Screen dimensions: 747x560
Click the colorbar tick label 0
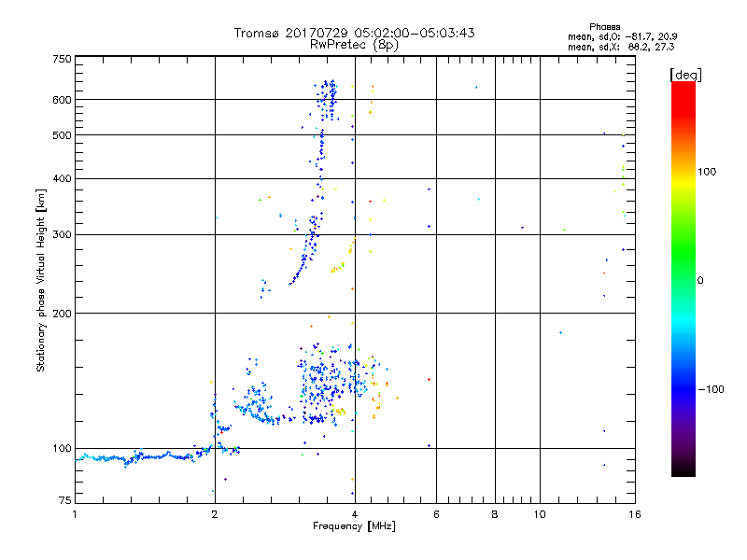pyautogui.click(x=699, y=280)
